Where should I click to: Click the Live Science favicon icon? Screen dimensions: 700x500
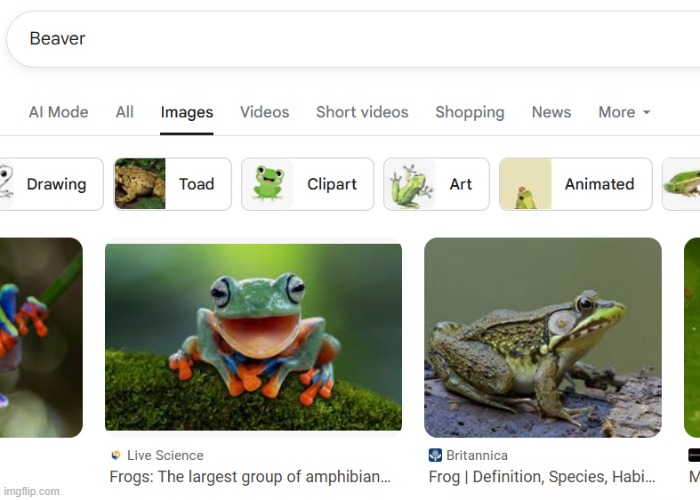[x=116, y=456]
